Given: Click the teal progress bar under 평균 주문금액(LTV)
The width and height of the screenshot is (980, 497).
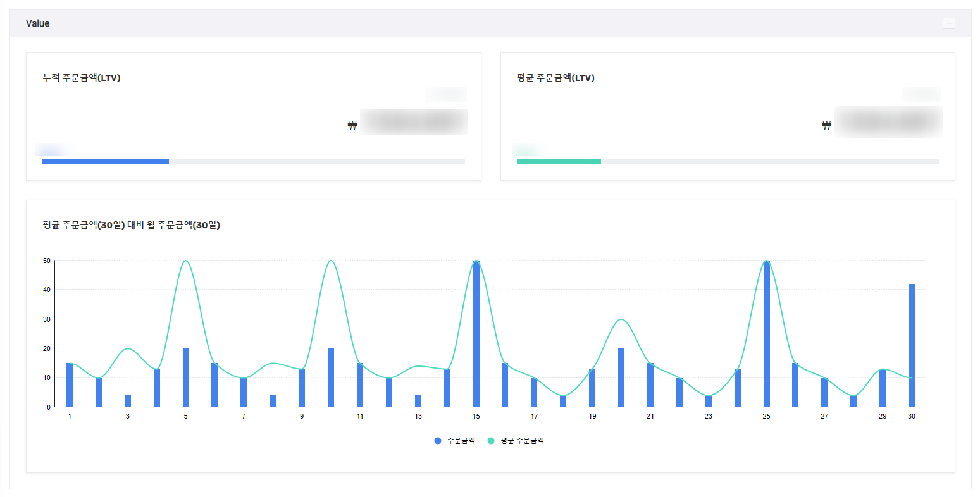Looking at the screenshot, I should tap(559, 162).
